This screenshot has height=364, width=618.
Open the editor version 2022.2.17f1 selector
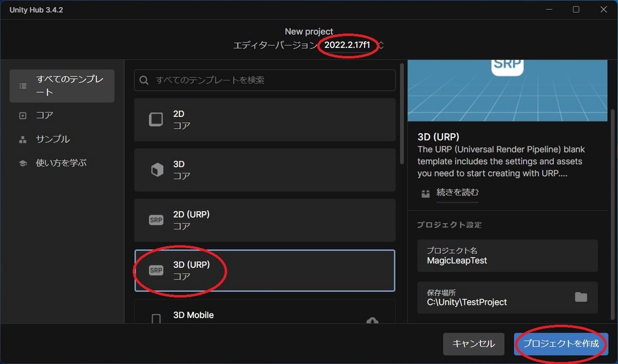[x=353, y=45]
